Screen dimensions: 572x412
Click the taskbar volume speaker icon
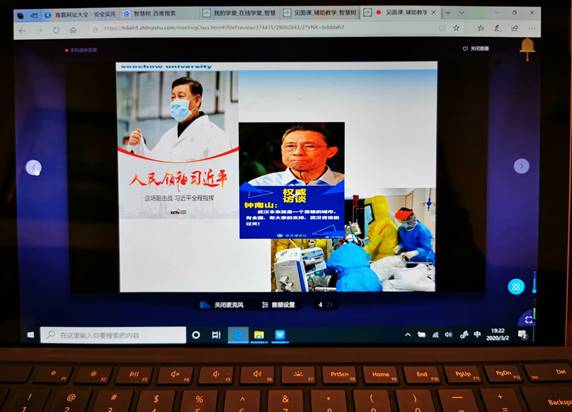448,334
